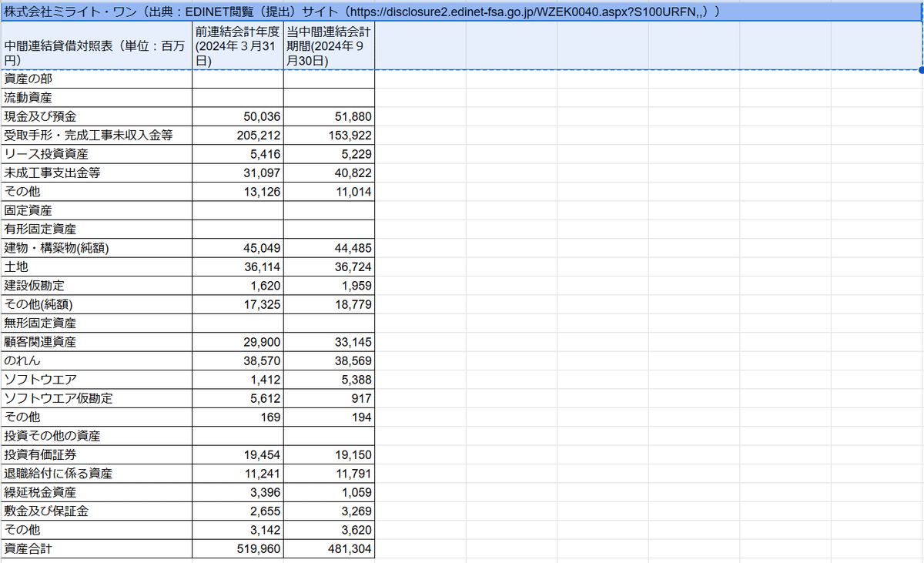The height and width of the screenshot is (563, 924).
Task: Select the 受取手形・完成工事未収入金等 cell
Action: coord(97,136)
